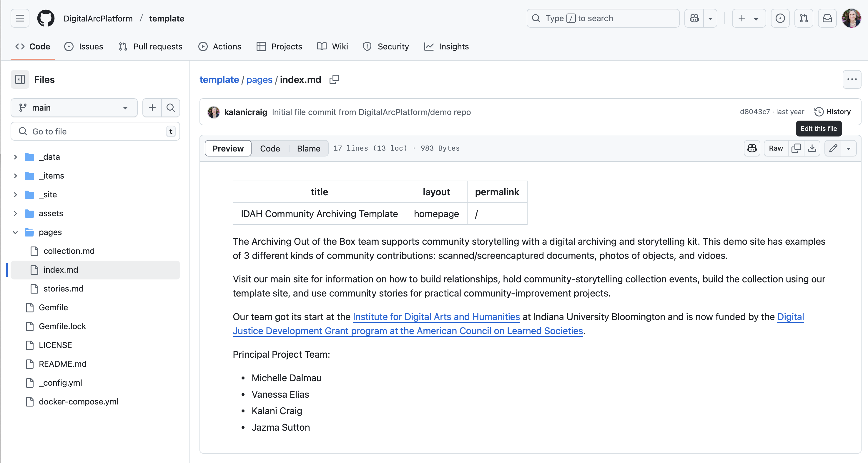The image size is (868, 463).
Task: Open more edit options dropdown arrow
Action: 849,148
